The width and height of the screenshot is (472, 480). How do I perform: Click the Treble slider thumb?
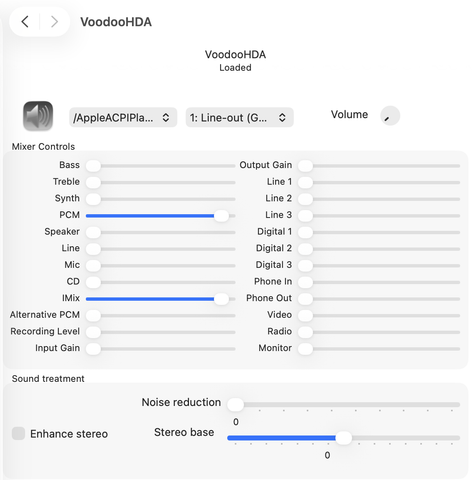pyautogui.click(x=93, y=182)
